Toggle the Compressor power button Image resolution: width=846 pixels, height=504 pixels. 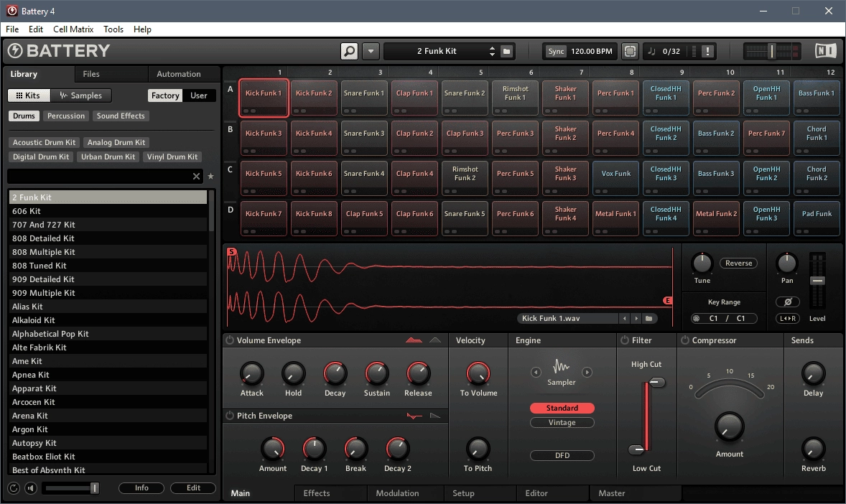(x=685, y=340)
